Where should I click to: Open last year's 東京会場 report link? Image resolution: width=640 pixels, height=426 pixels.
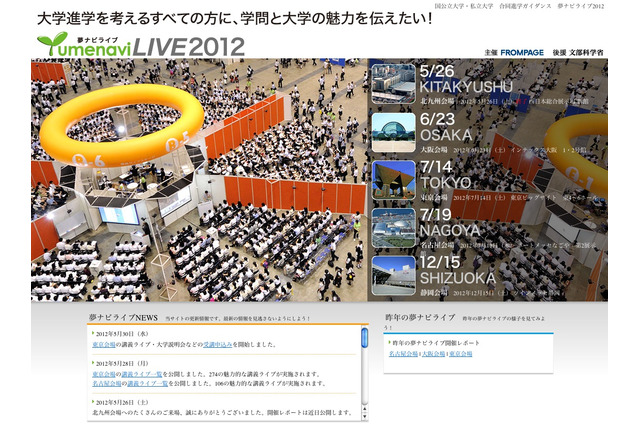[461, 354]
